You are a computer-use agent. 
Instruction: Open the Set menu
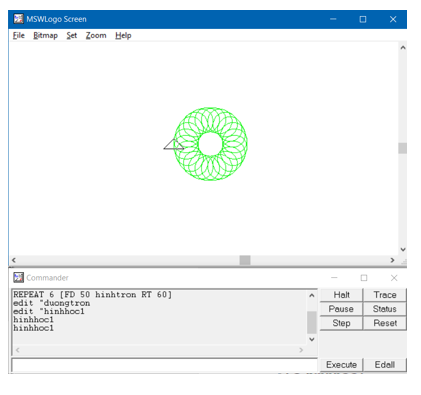click(x=72, y=35)
